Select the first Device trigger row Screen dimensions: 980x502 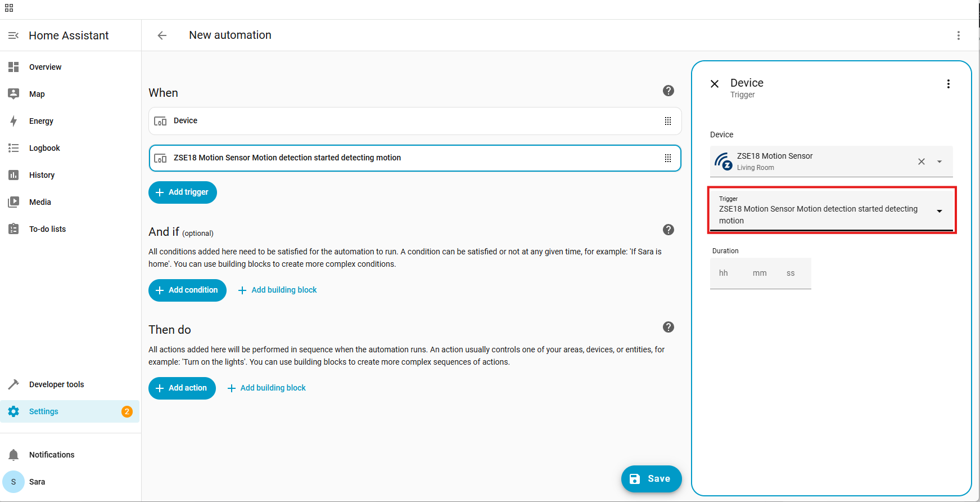click(415, 121)
